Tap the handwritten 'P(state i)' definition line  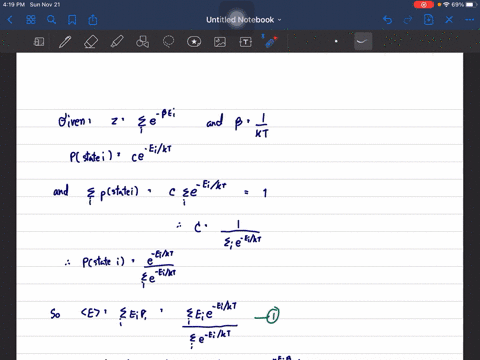(121, 154)
